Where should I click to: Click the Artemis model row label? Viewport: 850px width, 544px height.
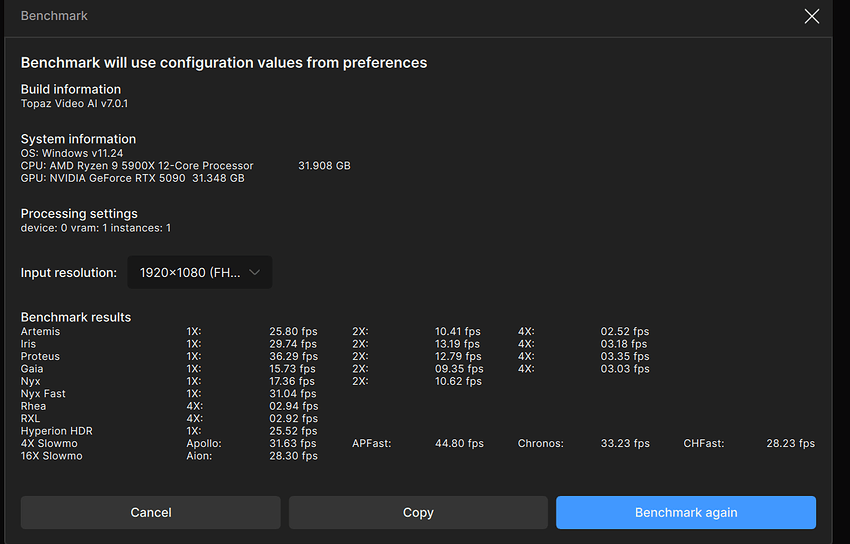(40, 331)
